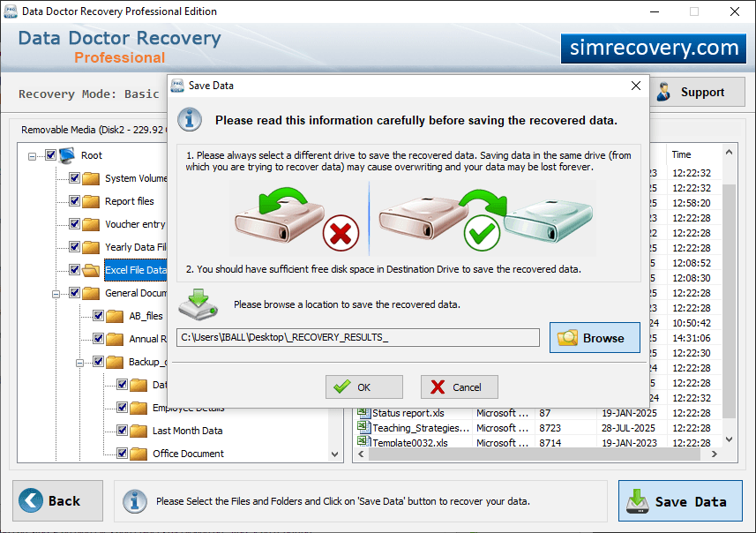Click the red X icon on Cancel
This screenshot has width=756, height=533.
coord(438,387)
